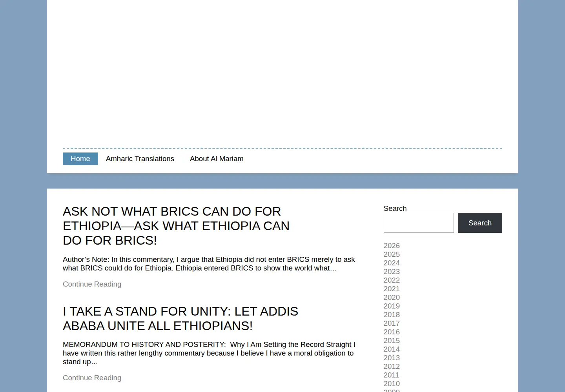Continue Reading the BRICS commentary
The height and width of the screenshot is (392, 565).
click(x=92, y=284)
